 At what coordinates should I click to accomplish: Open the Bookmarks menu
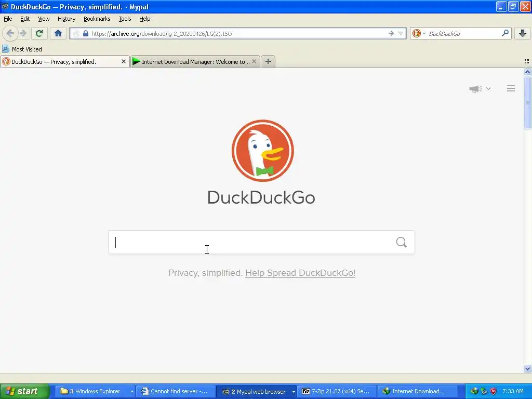coord(97,19)
